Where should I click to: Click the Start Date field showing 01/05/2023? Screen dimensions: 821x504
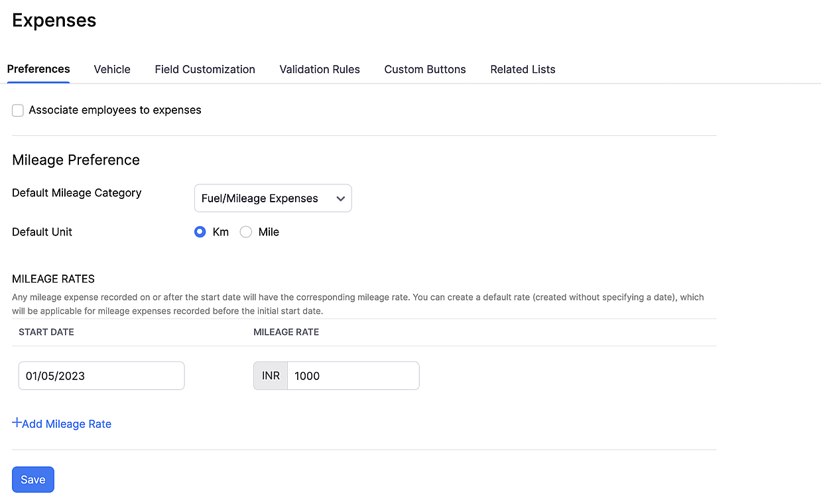(101, 376)
